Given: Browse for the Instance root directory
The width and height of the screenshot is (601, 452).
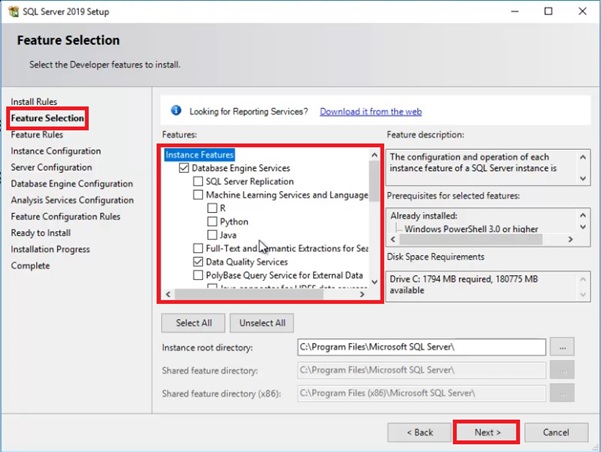Looking at the screenshot, I should [x=562, y=347].
